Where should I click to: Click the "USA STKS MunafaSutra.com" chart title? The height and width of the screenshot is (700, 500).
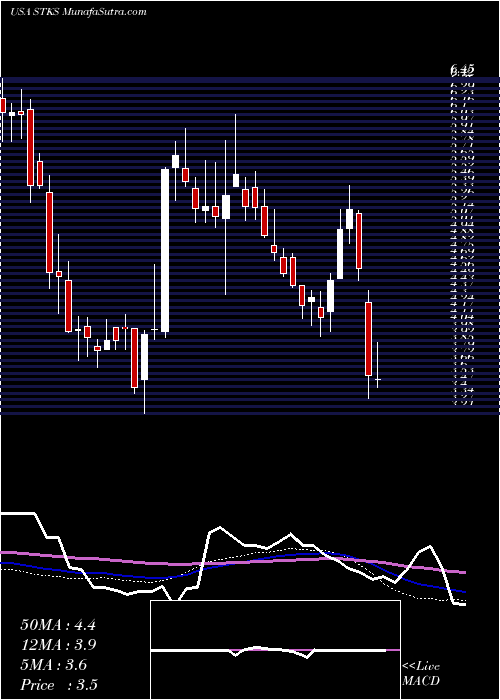78,12
